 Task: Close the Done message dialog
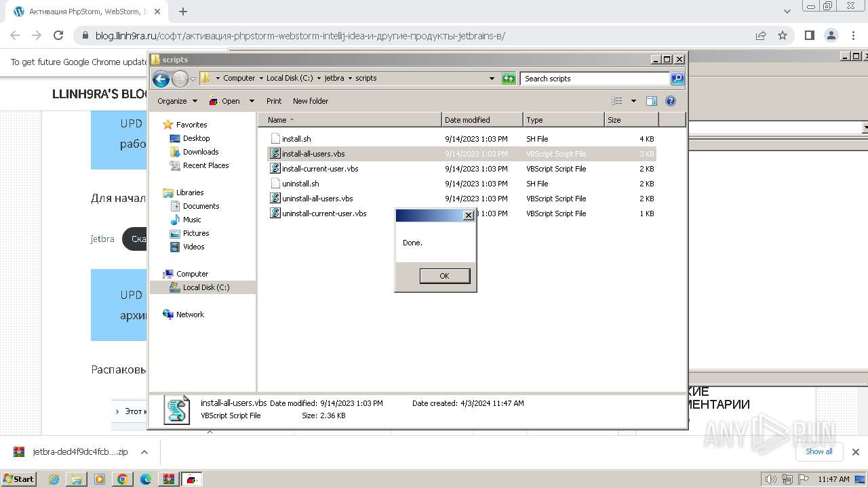(468, 216)
